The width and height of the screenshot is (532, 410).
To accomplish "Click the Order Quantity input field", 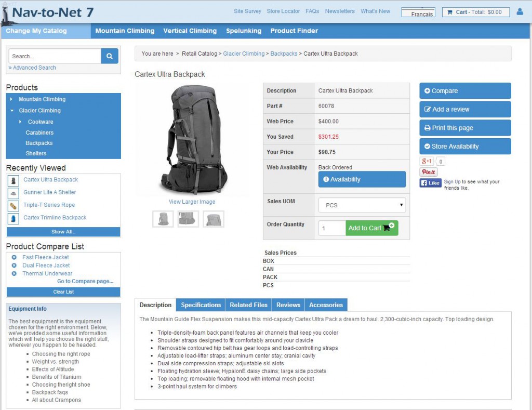I will coord(331,228).
